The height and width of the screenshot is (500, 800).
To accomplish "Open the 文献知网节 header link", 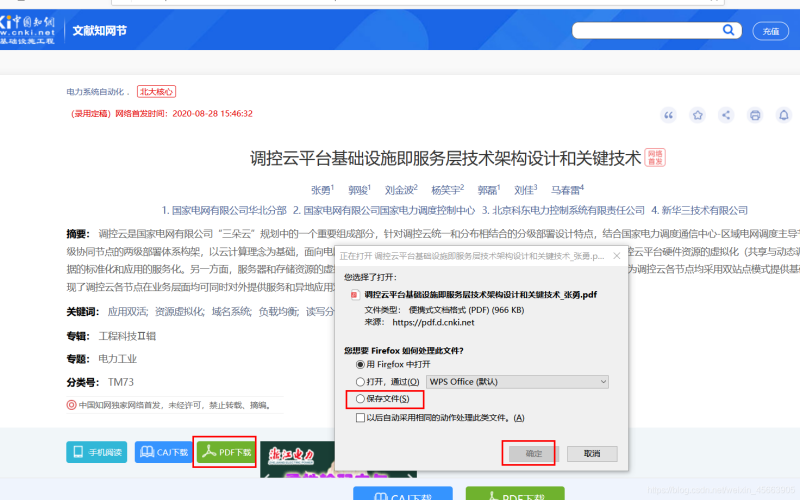I will pyautogui.click(x=99, y=31).
